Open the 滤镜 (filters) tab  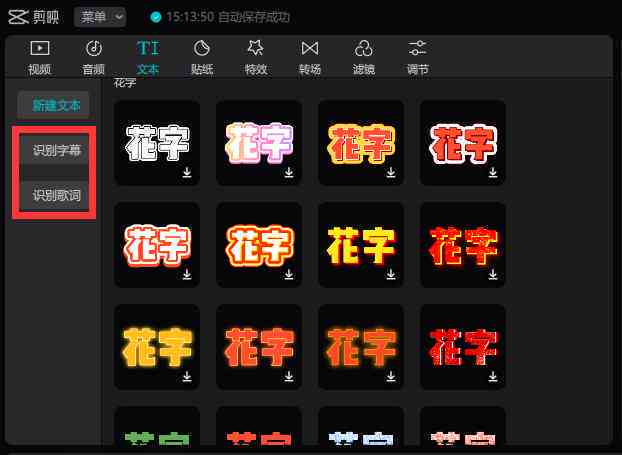[364, 58]
